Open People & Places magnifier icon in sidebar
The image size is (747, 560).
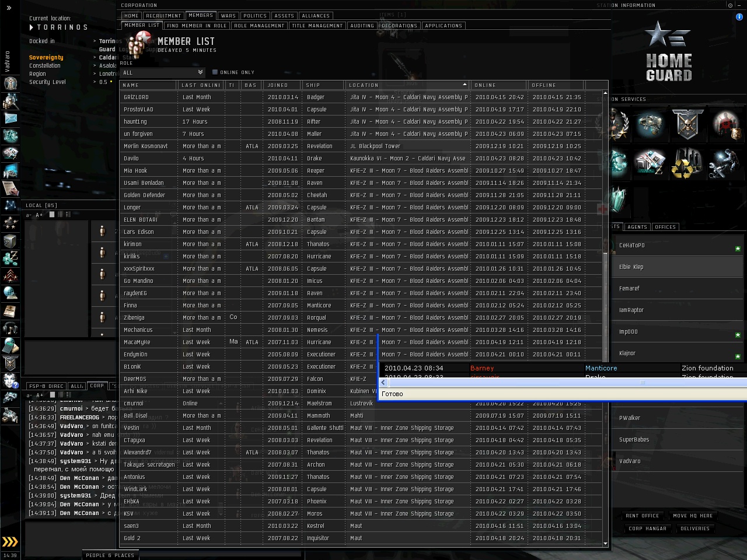point(10,100)
